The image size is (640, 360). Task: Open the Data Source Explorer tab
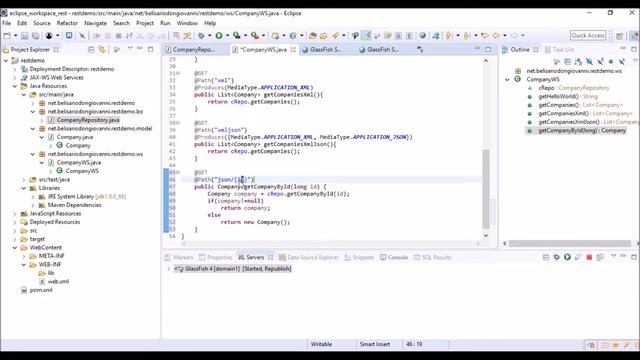tap(309, 257)
